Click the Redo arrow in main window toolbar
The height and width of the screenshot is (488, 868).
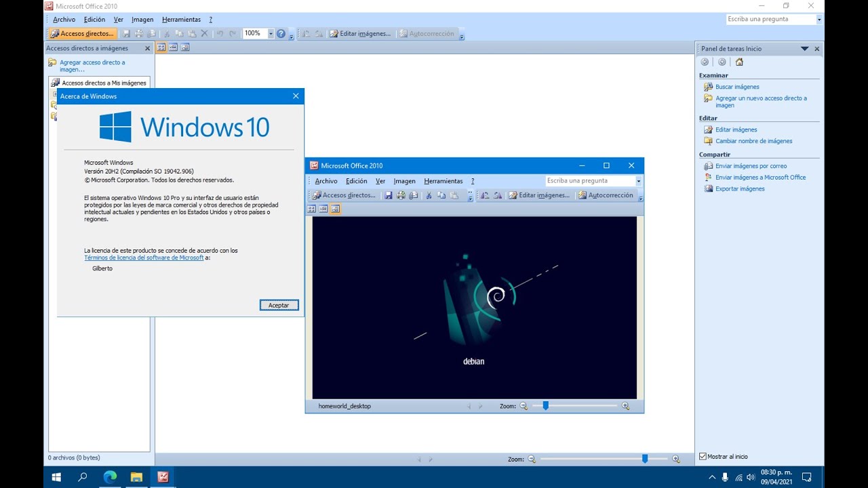[x=233, y=33]
